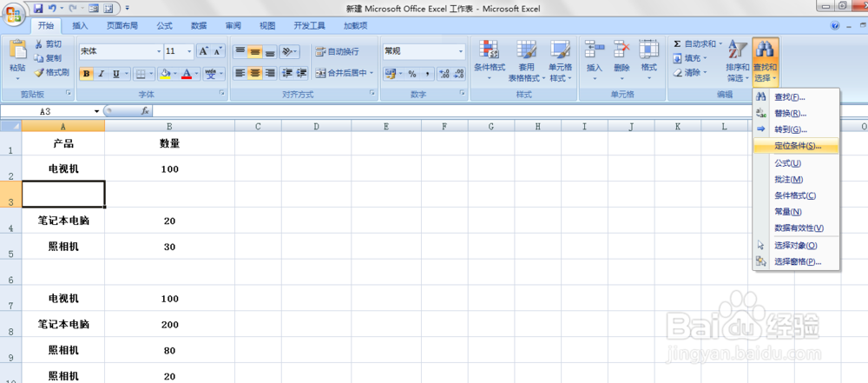Open Fill (填充) dropdown
This screenshot has height=383, width=868.
coord(690,58)
